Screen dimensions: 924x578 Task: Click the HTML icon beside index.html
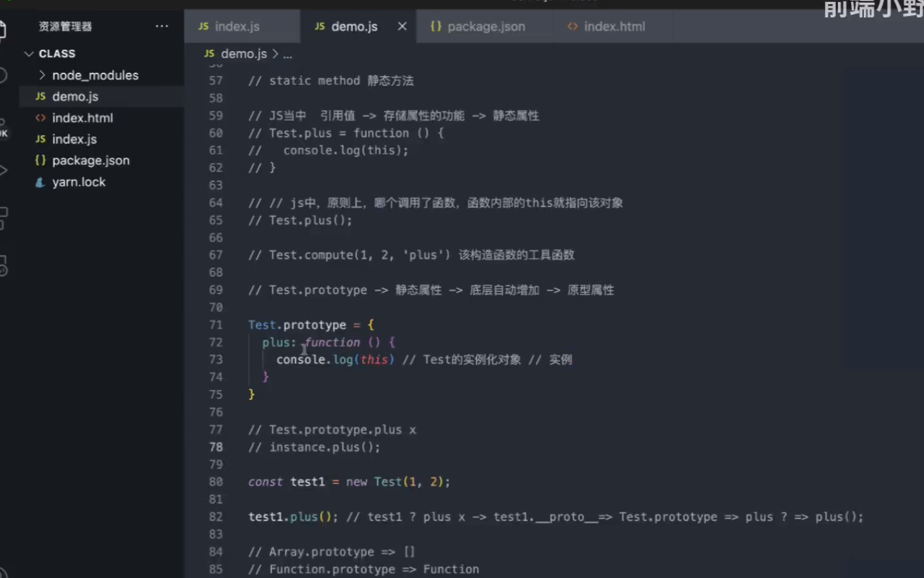coord(41,118)
